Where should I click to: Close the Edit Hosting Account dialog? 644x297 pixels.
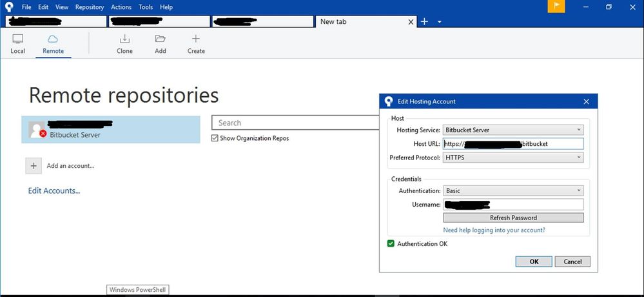[x=587, y=101]
